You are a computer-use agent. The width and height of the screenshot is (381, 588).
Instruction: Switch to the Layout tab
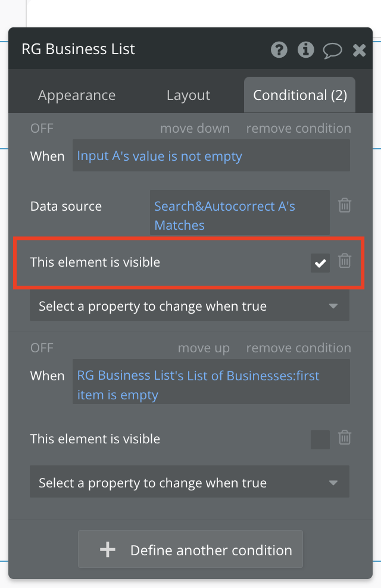point(188,95)
